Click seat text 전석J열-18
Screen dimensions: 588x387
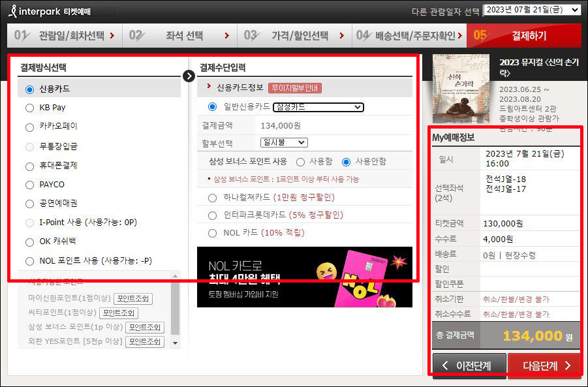point(506,179)
